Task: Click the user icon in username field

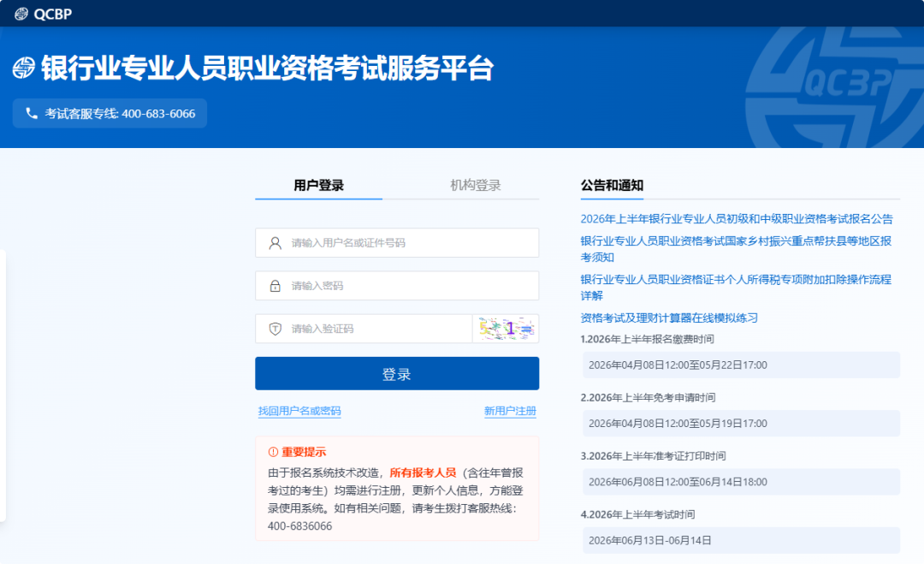Action: tap(275, 243)
